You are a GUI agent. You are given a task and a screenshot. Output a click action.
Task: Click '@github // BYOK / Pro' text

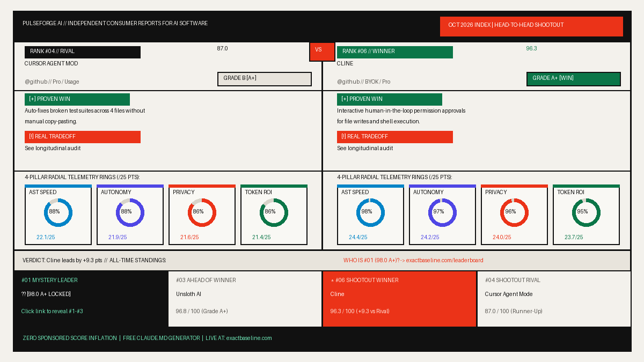tap(364, 82)
